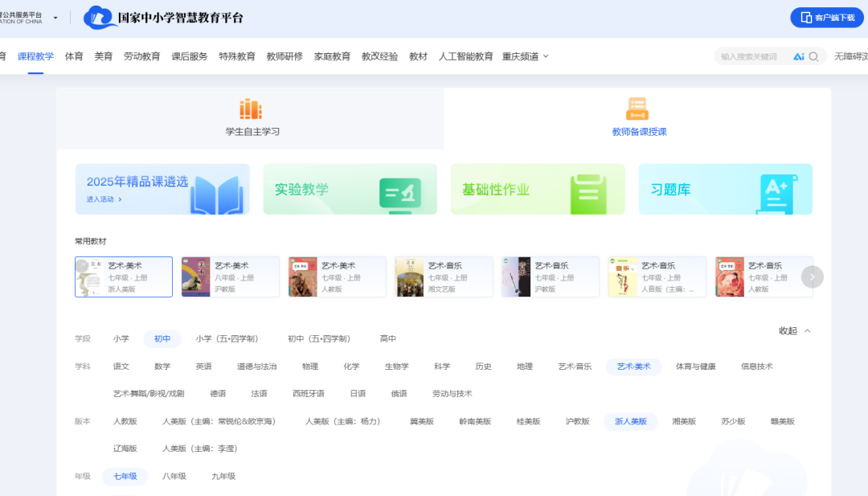Click the book icon above 教师备课授课

(638, 105)
